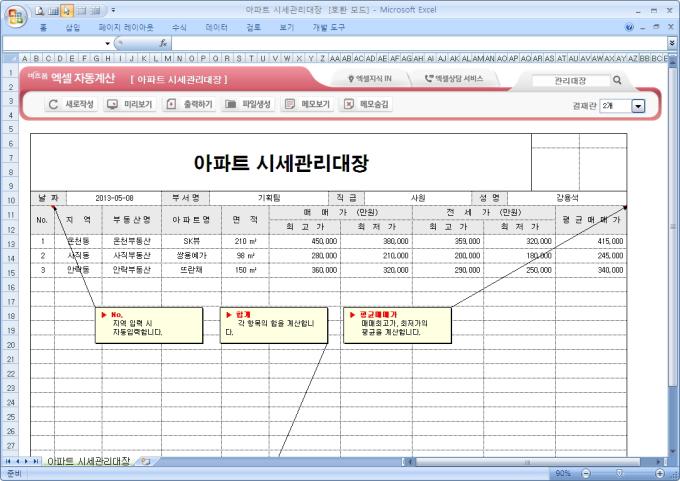Click the 90% zoom level
Screen dimensions: 680x481
coord(563,473)
